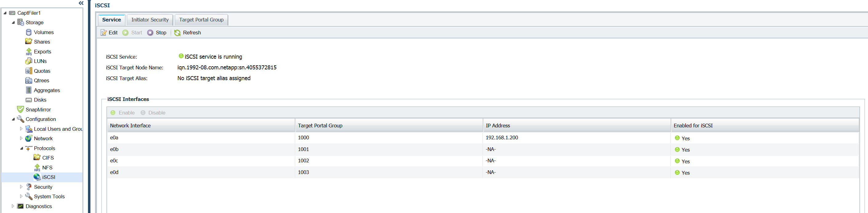Open Exports via its NFS icon
Viewport: 868px width, 213px height.
coord(29,51)
